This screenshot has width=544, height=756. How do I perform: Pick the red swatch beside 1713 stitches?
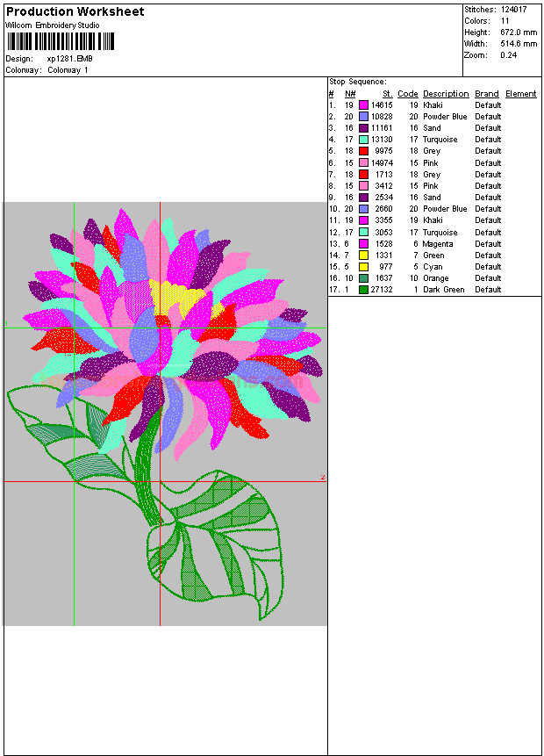click(364, 175)
